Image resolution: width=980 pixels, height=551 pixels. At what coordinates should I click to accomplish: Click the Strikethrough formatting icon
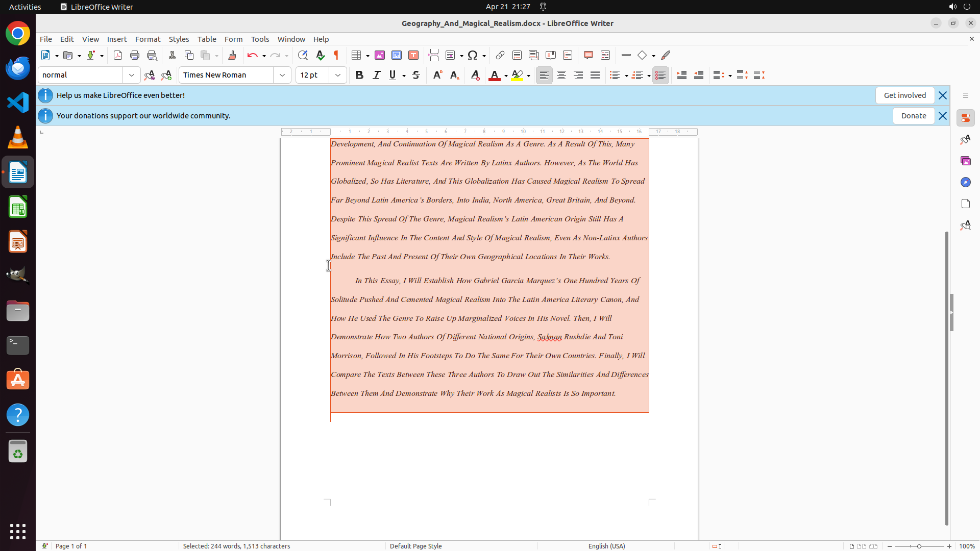[x=416, y=75]
